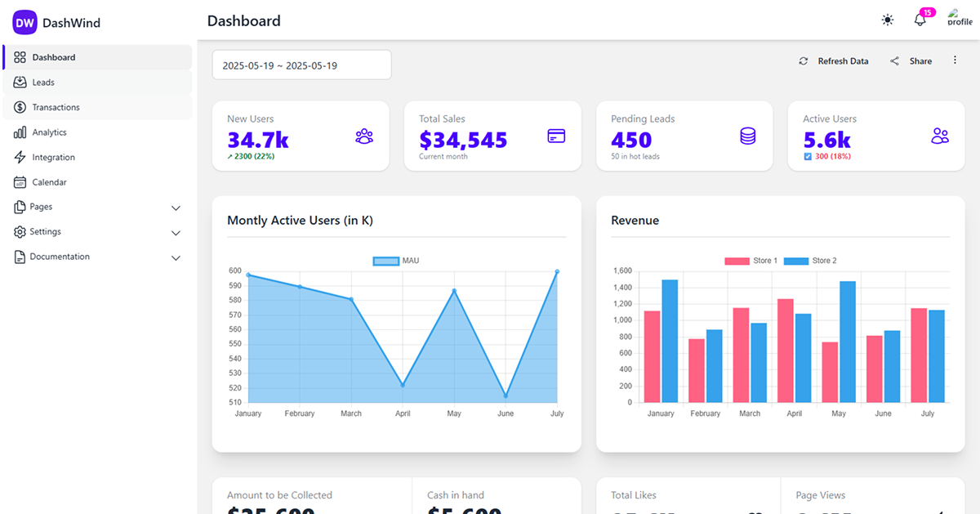Click the Share button label
Image resolution: width=980 pixels, height=514 pixels.
pyautogui.click(x=920, y=61)
